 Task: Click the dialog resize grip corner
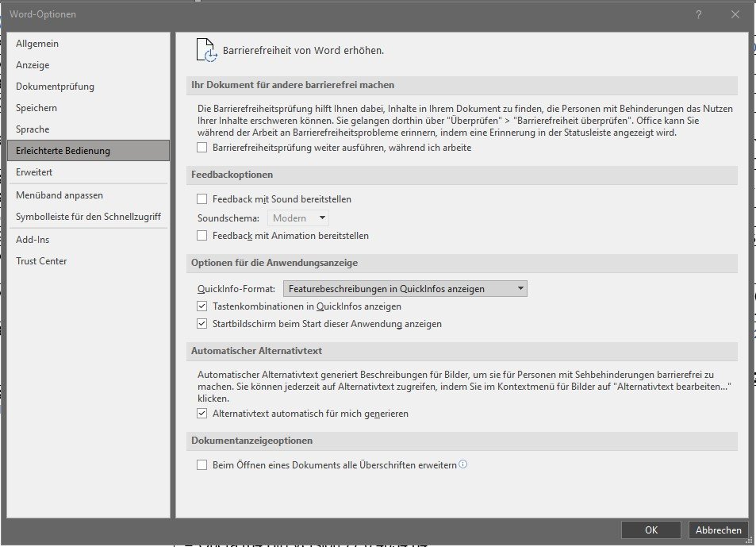[749, 541]
